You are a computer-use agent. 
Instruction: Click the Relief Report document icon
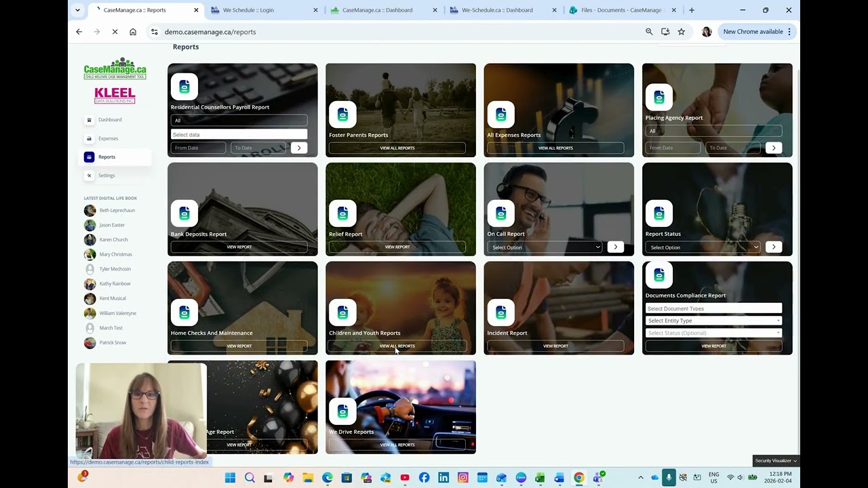click(x=342, y=213)
